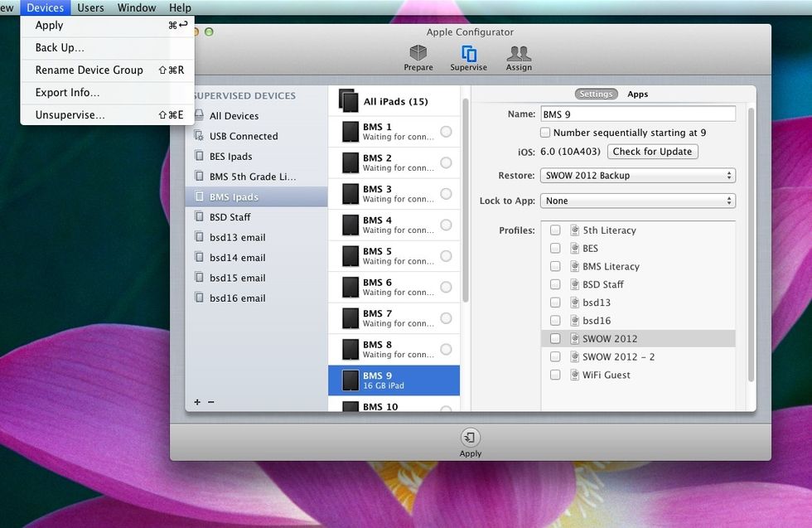
Task: Click the green zoom window button
Action: click(x=209, y=31)
